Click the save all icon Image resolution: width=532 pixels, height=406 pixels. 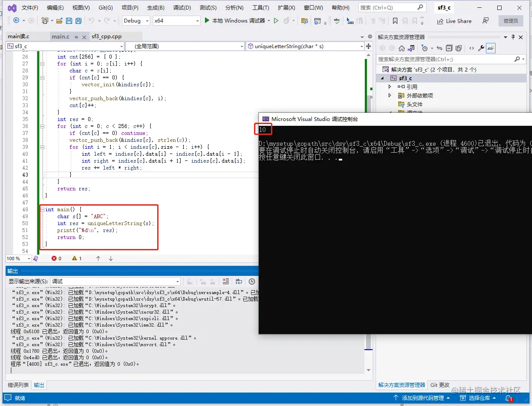79,20
